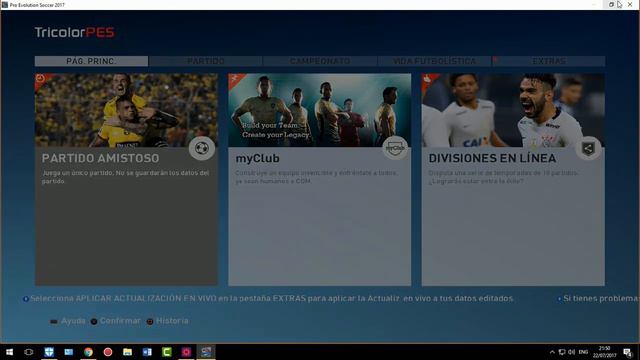Click the red corner badge on the myClub card
Image resolution: width=640 pixels, height=360 pixels.
(234, 78)
